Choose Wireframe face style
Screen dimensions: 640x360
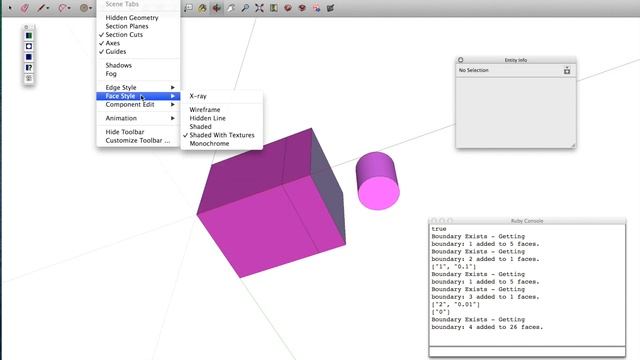coord(222,110)
